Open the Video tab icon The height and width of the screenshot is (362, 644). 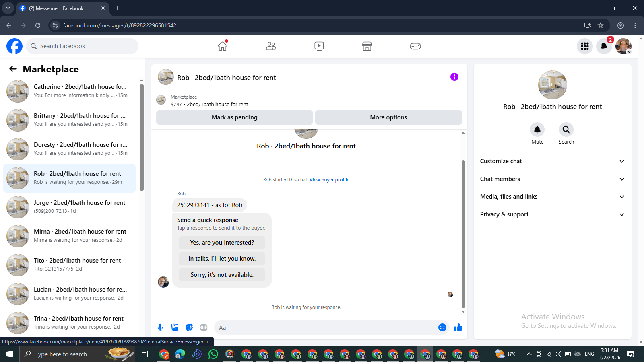coord(319,46)
